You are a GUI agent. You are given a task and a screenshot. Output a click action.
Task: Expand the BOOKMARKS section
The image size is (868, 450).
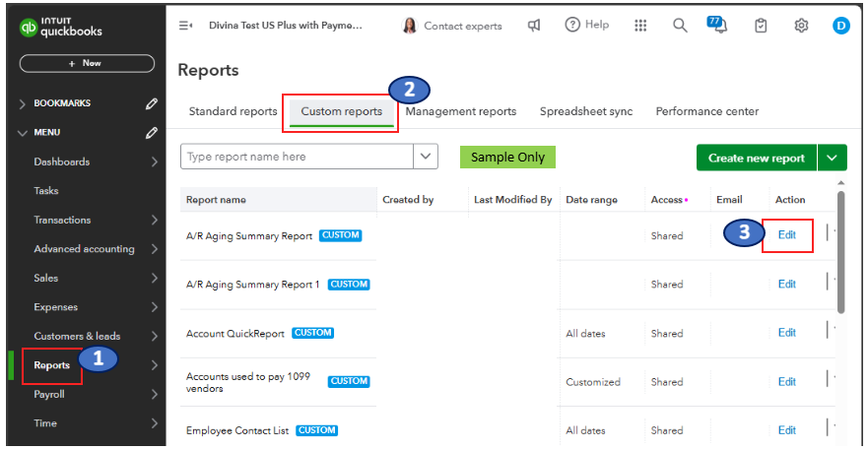click(23, 103)
